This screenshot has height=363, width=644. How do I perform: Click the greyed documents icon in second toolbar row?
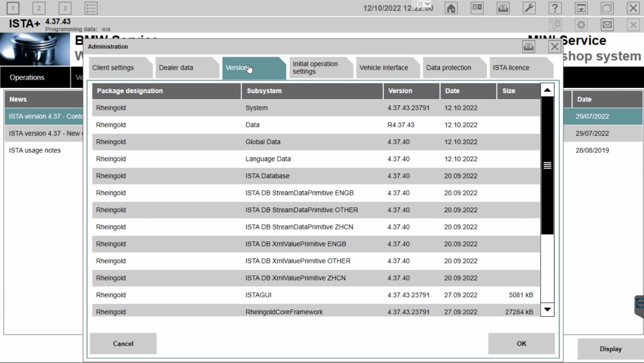point(555,25)
